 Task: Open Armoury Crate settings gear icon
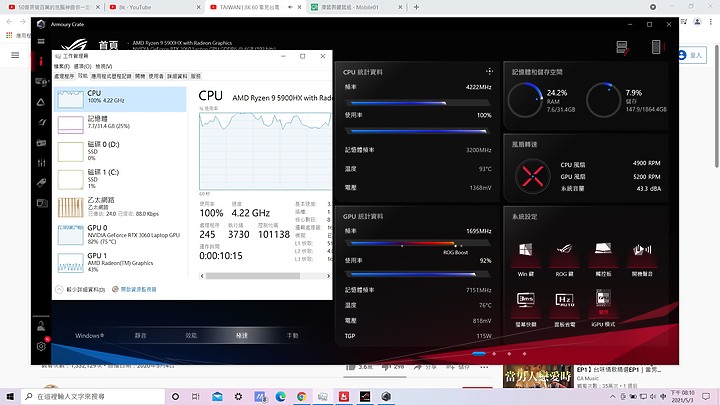41,346
